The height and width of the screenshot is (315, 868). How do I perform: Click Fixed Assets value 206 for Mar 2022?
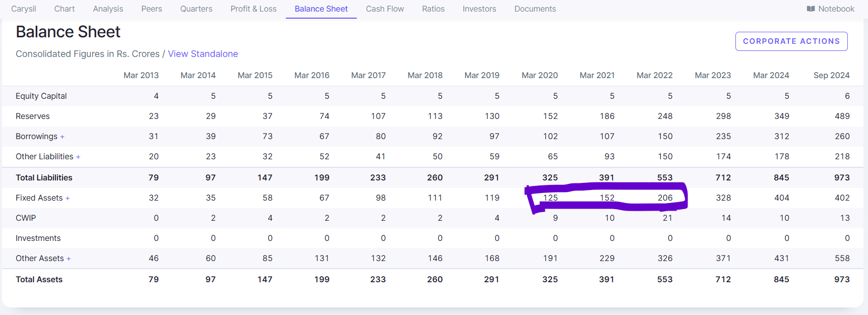(x=665, y=198)
